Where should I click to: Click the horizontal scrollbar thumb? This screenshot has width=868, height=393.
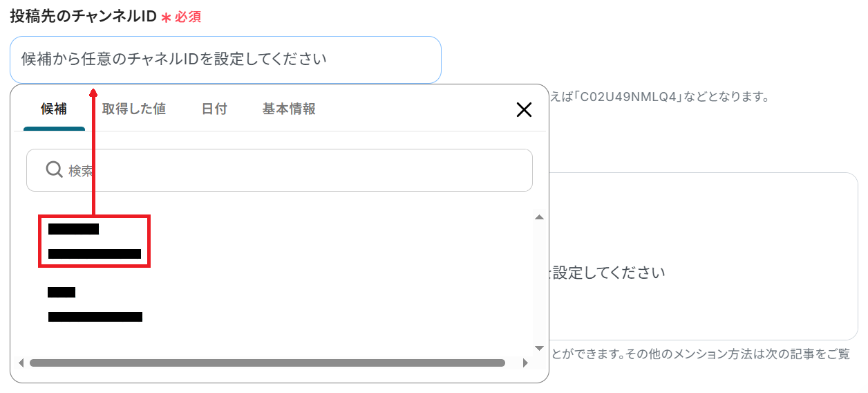pos(267,363)
